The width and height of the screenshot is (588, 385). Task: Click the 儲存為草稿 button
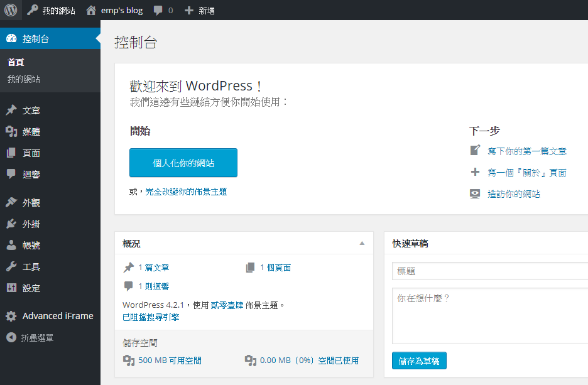pos(419,361)
